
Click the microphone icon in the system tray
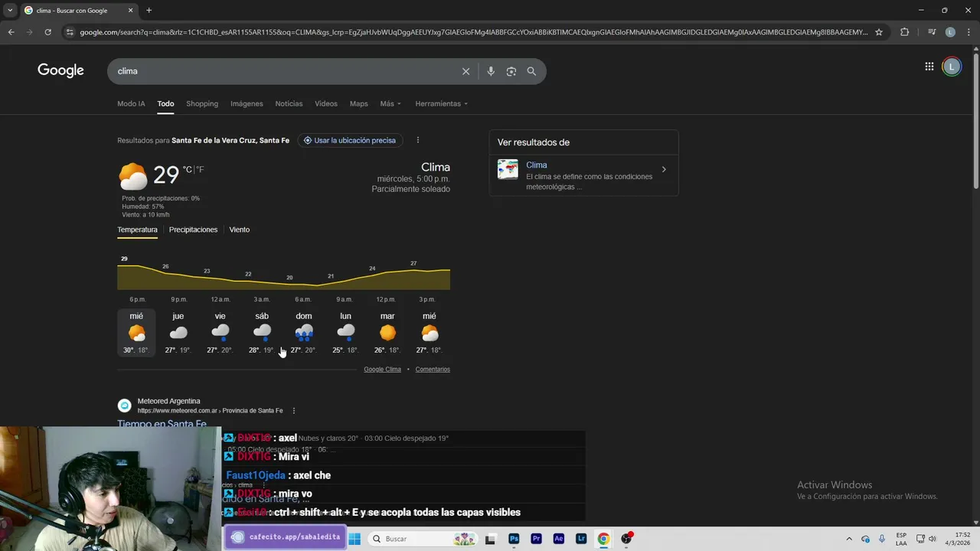pos(882,539)
